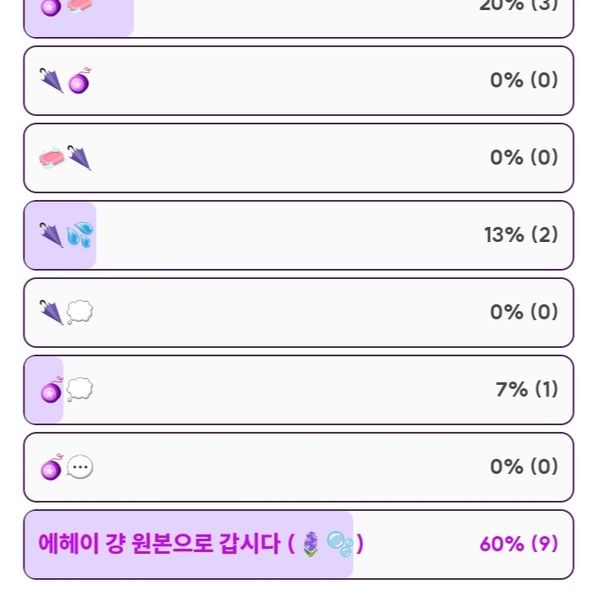
Task: Select the umbrella and thought bubble poll option
Action: coord(298,312)
